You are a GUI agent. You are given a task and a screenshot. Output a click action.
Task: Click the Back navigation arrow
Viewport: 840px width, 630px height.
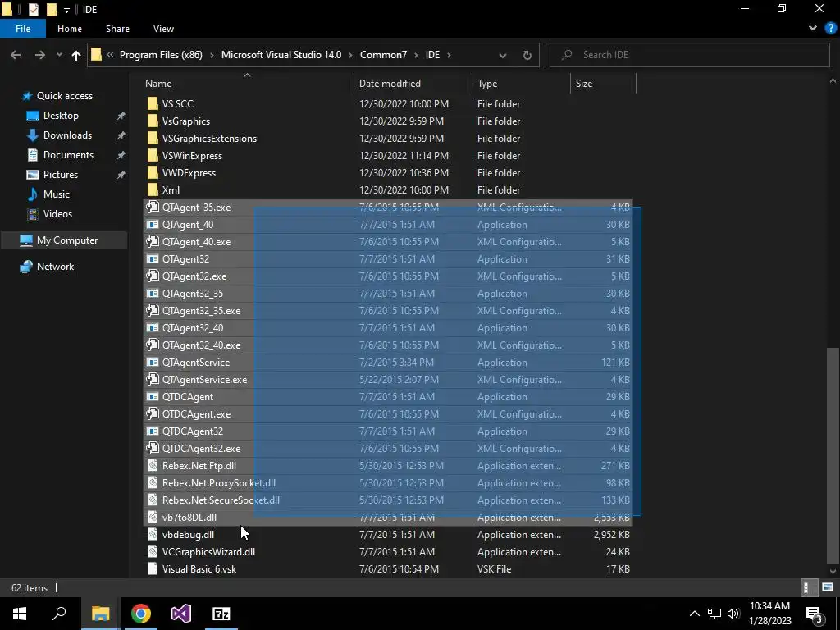click(x=16, y=55)
